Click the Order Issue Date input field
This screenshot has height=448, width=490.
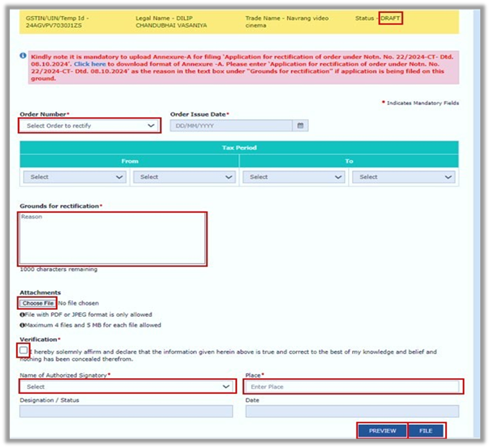231,126
